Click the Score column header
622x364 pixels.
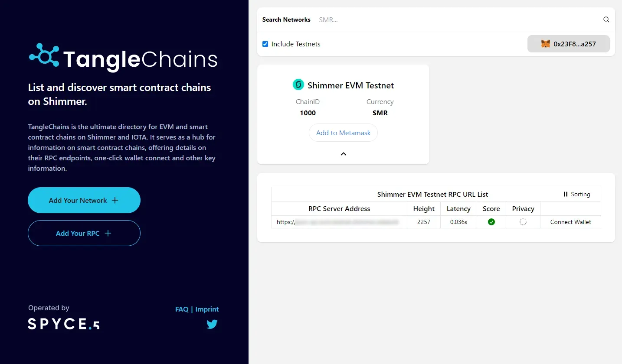(x=491, y=208)
